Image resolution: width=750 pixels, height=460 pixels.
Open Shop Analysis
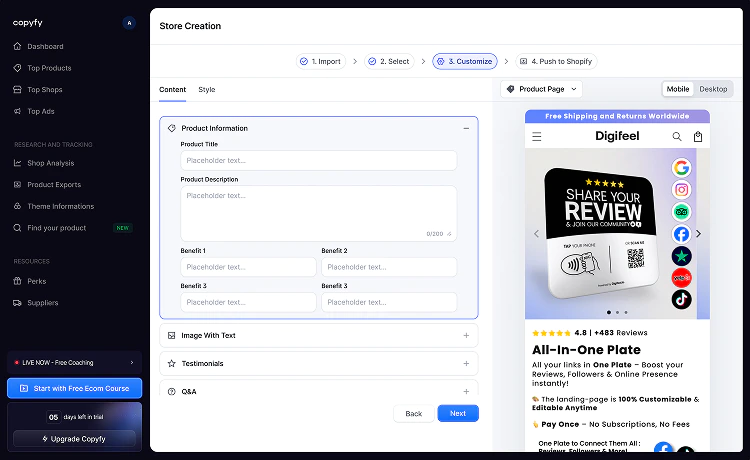[50, 163]
